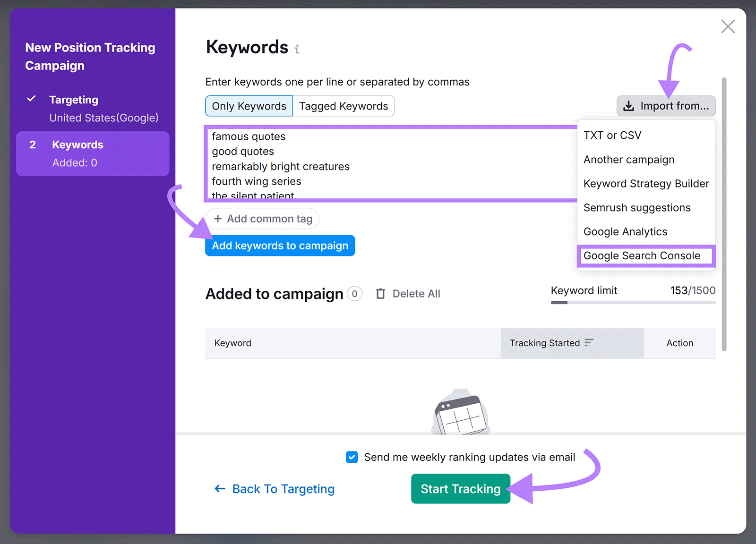The width and height of the screenshot is (756, 544).
Task: Click the sort icon in Tracking Started column
Action: tap(589, 343)
